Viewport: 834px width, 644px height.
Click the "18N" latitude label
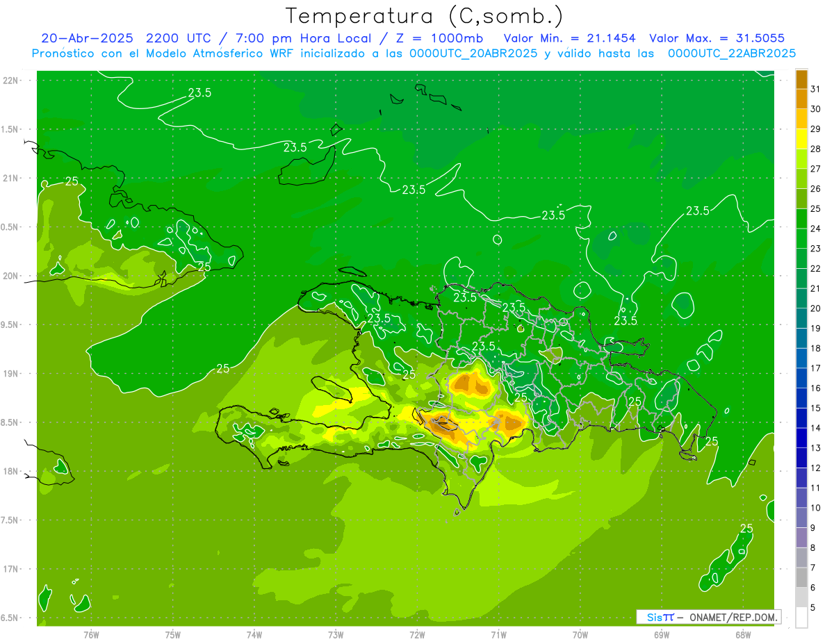[x=11, y=471]
